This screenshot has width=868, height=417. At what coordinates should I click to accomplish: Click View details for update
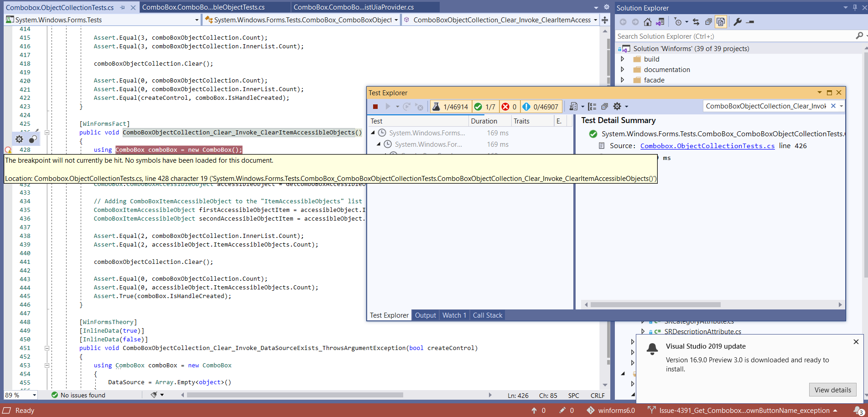tap(833, 390)
